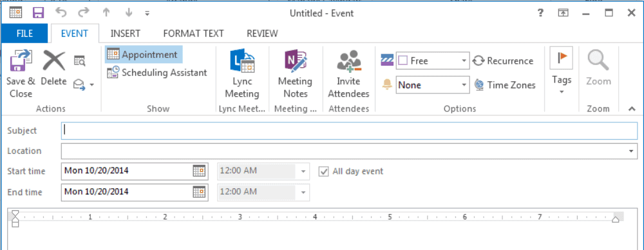The width and height of the screenshot is (644, 250).
Task: Click the Zoom magnifier
Action: [x=598, y=68]
